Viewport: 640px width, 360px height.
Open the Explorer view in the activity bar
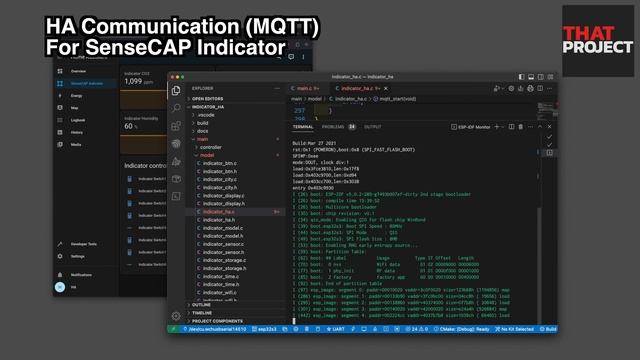[176, 90]
